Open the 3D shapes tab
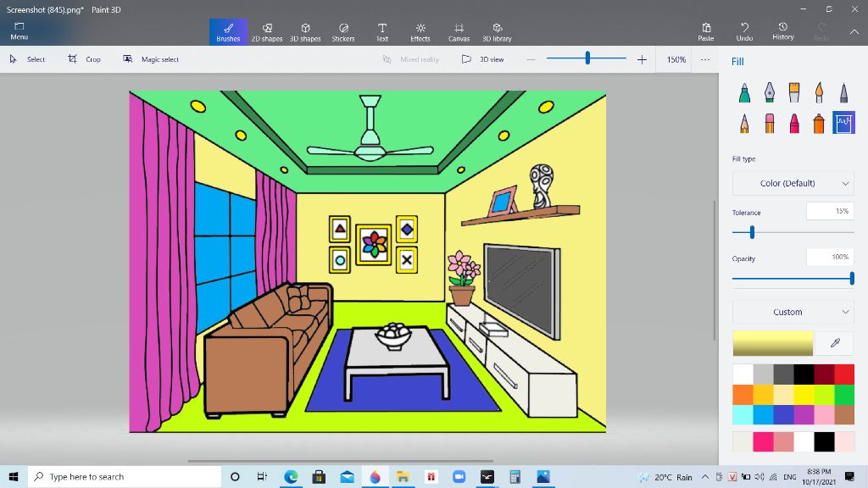The image size is (868, 488). pos(305,32)
